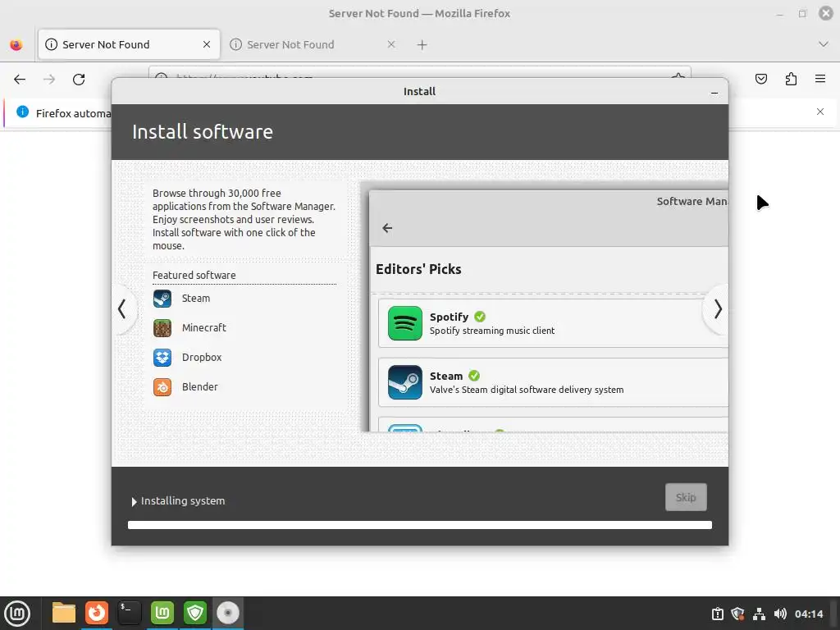Click the bookmark star in the address bar
The image size is (840, 630).
pyautogui.click(x=678, y=77)
